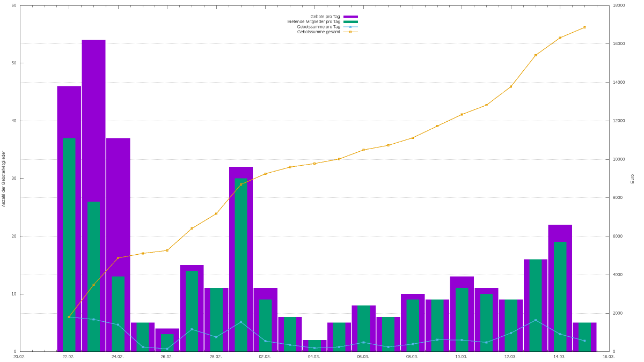Screen dimensions: 644x362
Task: Click the green 'Bietende Mitglieder pro Tag' legend swatch
Action: 350,22
